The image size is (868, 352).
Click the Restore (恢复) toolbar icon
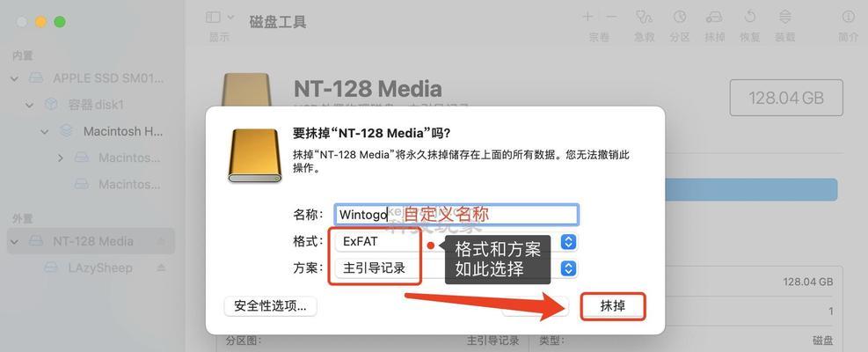tap(749, 18)
